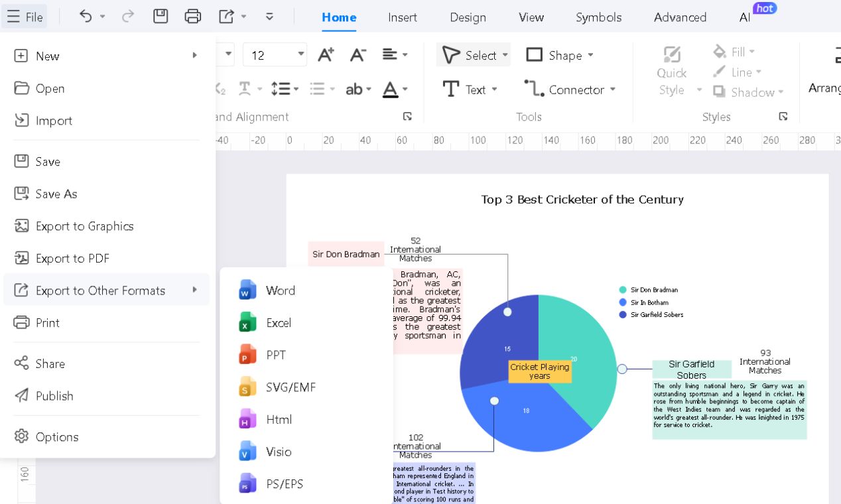Select Print from the File menu
Viewport: 841px width, 504px height.
point(107,323)
